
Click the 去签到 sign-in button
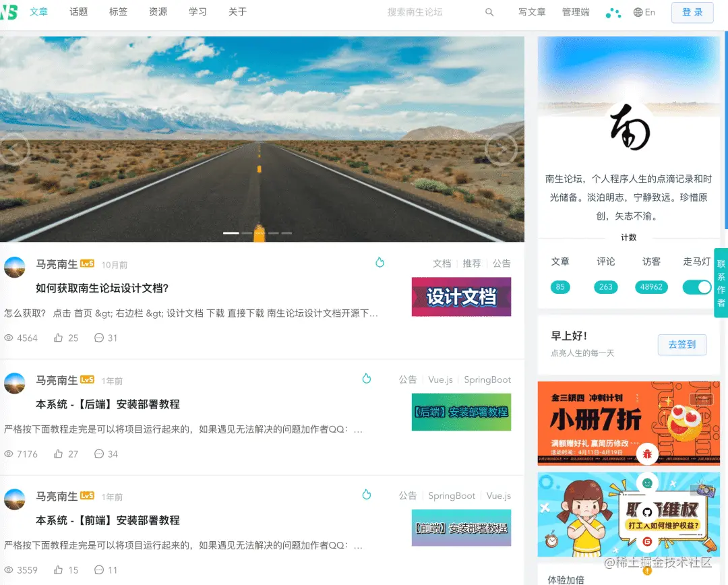(681, 344)
